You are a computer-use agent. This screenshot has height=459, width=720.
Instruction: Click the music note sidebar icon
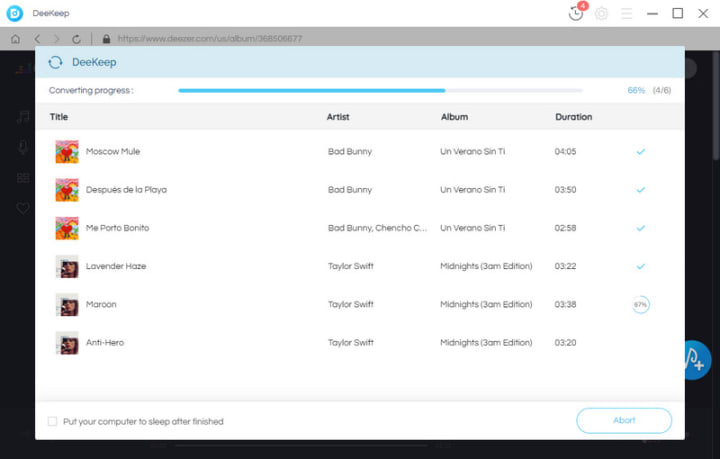click(x=23, y=117)
